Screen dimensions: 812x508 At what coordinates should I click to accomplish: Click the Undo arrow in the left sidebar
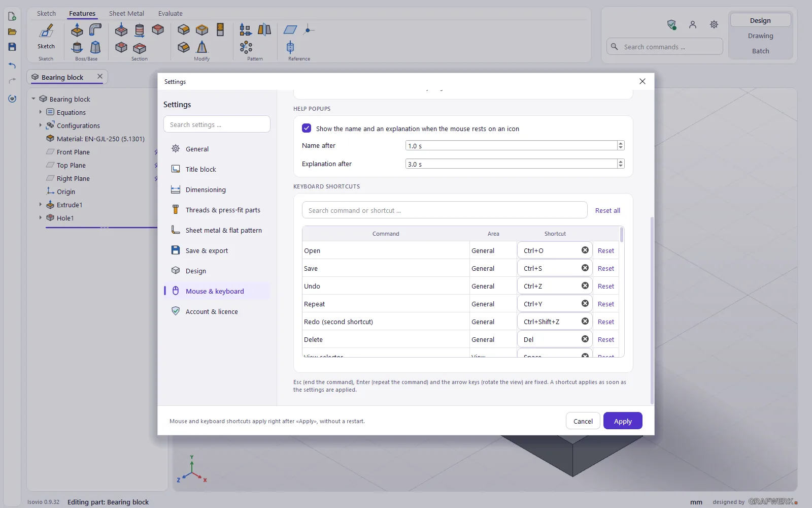pyautogui.click(x=12, y=66)
